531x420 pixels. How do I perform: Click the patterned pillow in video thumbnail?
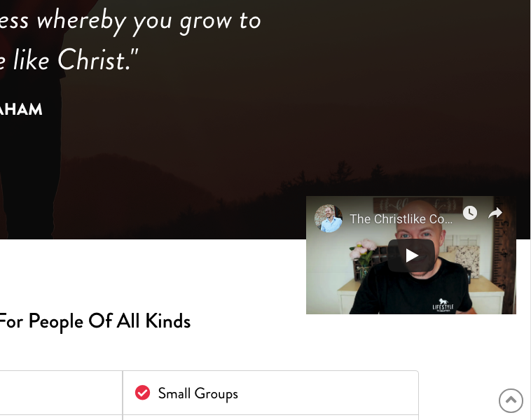[x=467, y=260]
